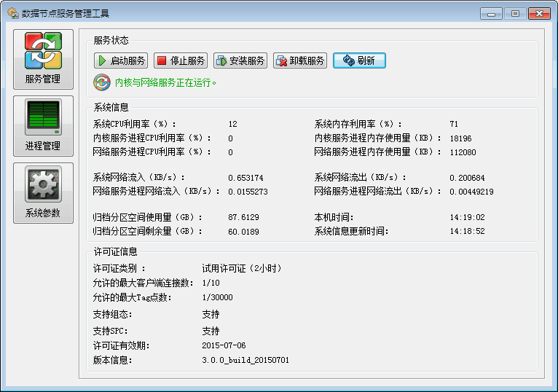Click the license expiry date 2015-07-06
558x392 pixels.
click(224, 345)
